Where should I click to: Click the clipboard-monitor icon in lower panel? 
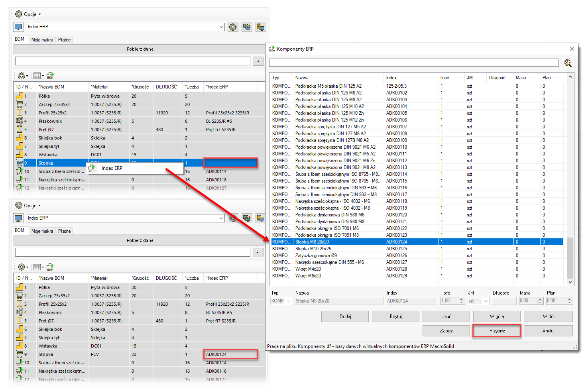(261, 218)
